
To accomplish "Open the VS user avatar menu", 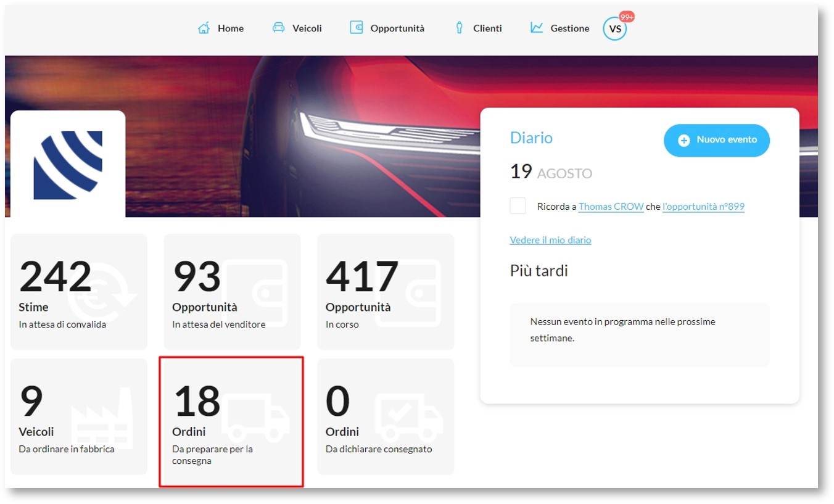I will pyautogui.click(x=615, y=28).
